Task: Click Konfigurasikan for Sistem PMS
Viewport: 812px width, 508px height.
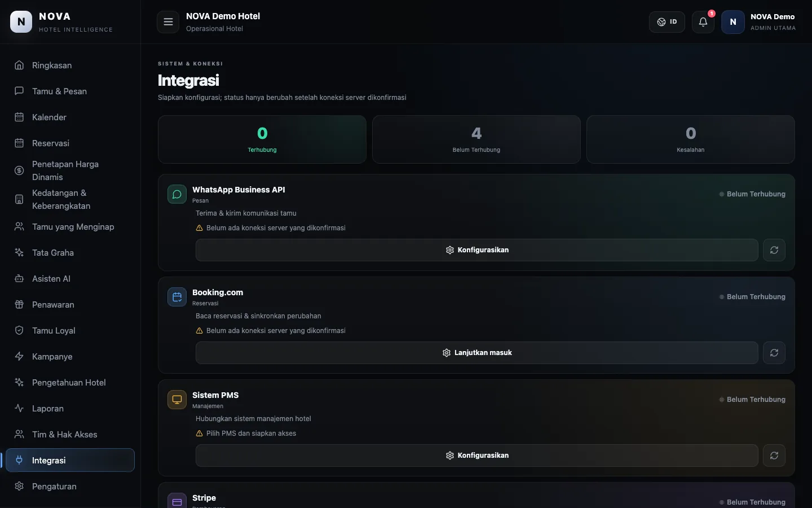Action: pyautogui.click(x=476, y=456)
